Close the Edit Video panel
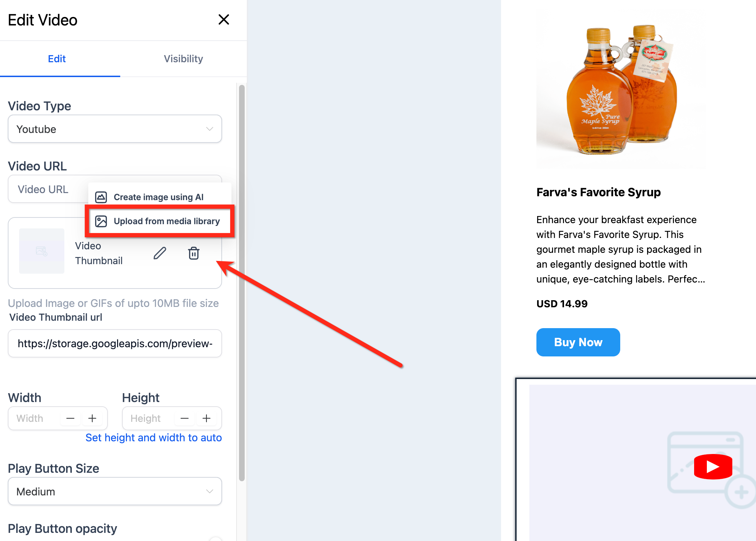This screenshot has width=756, height=541. tap(224, 19)
